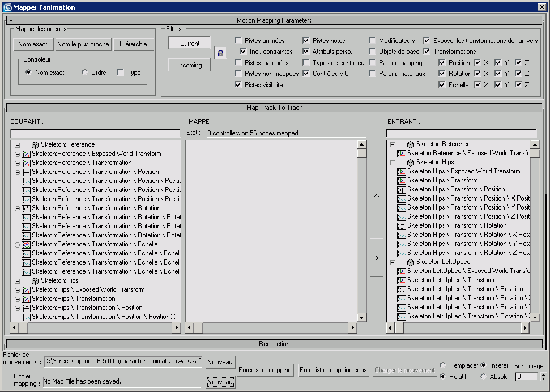Click the cube icon of Skeleton:Reference in COURANT
The width and height of the screenshot is (550, 392).
(x=35, y=144)
